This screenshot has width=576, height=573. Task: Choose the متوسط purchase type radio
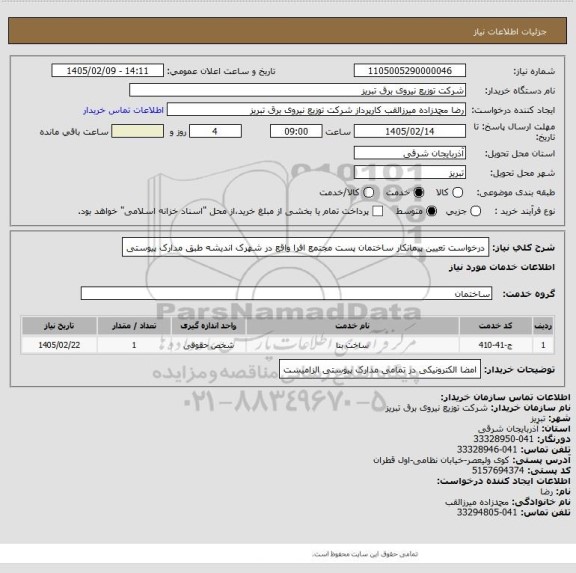coord(431,211)
